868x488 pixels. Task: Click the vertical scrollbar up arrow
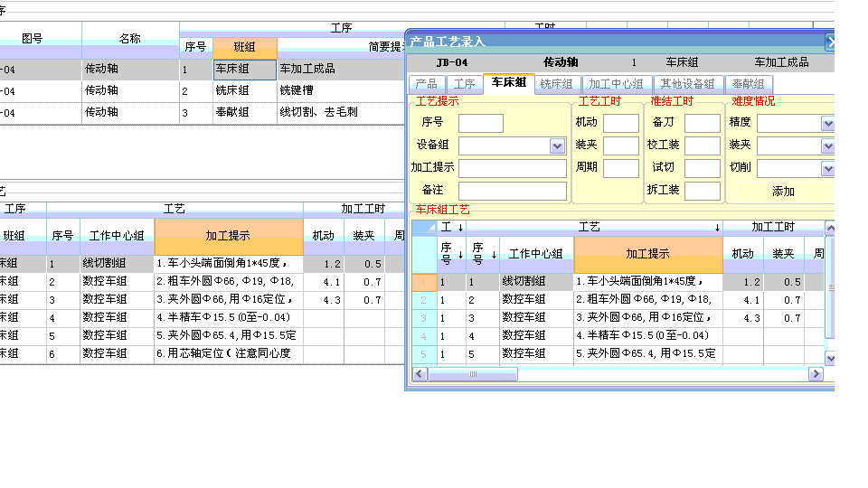pyautogui.click(x=829, y=227)
